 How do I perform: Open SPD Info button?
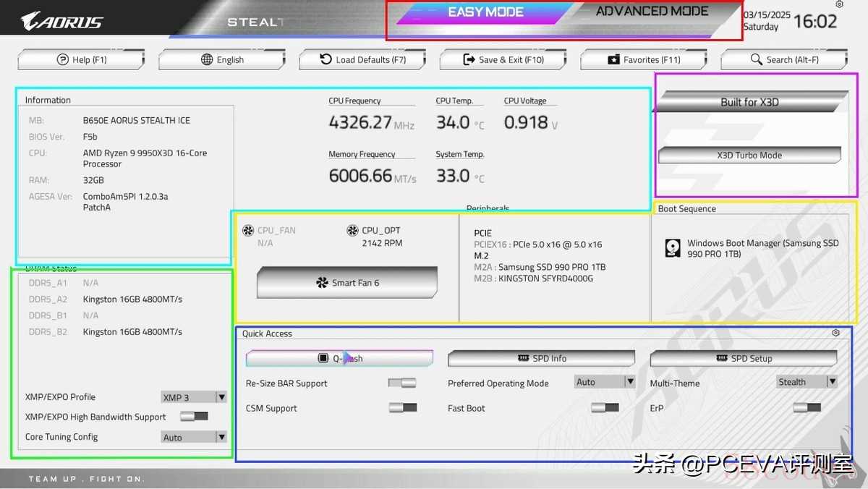coord(541,358)
